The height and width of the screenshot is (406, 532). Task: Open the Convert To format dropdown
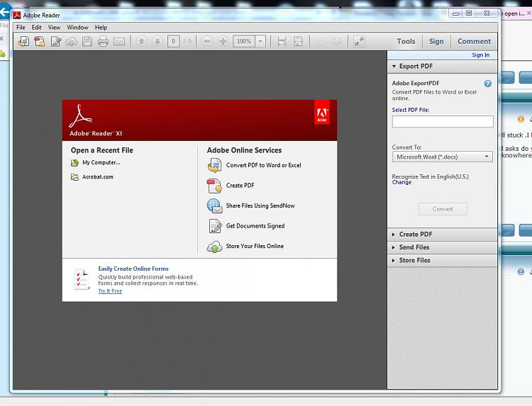point(443,157)
